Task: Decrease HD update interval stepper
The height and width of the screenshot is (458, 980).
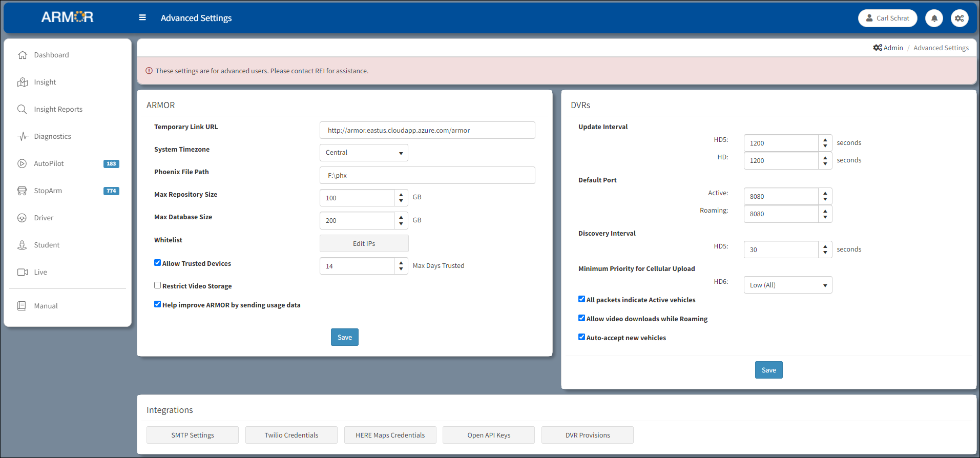Action: [825, 164]
